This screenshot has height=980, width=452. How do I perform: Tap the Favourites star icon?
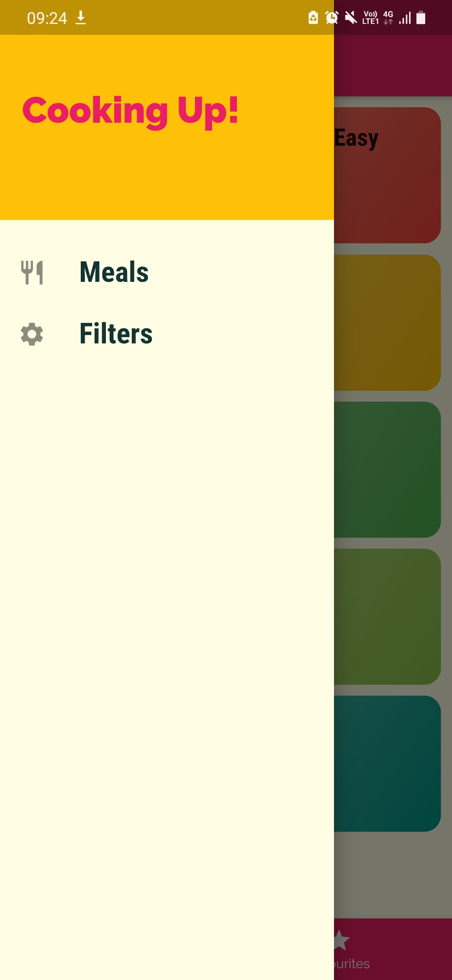342,940
